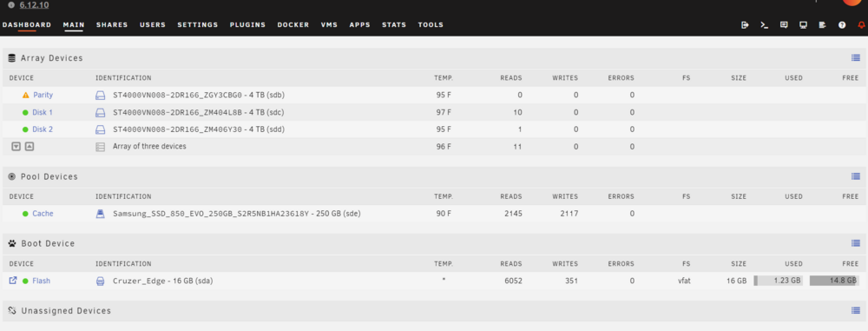Expand array rows with up-arrow toggle
Screen dimensions: 868x331
30,146
